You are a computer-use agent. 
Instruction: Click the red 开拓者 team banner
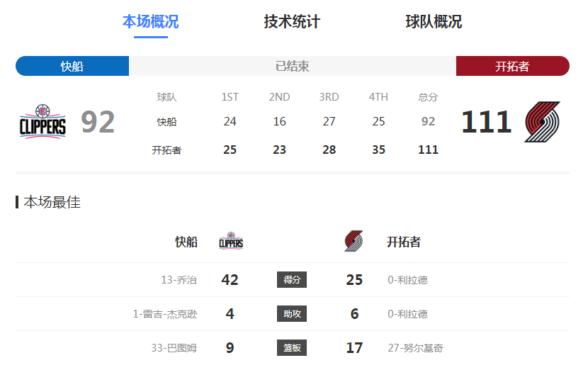513,66
